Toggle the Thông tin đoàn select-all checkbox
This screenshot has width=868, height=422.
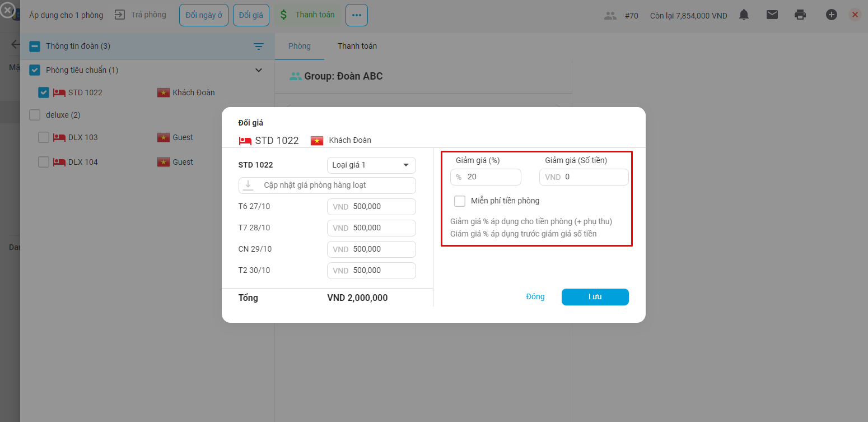[35, 47]
